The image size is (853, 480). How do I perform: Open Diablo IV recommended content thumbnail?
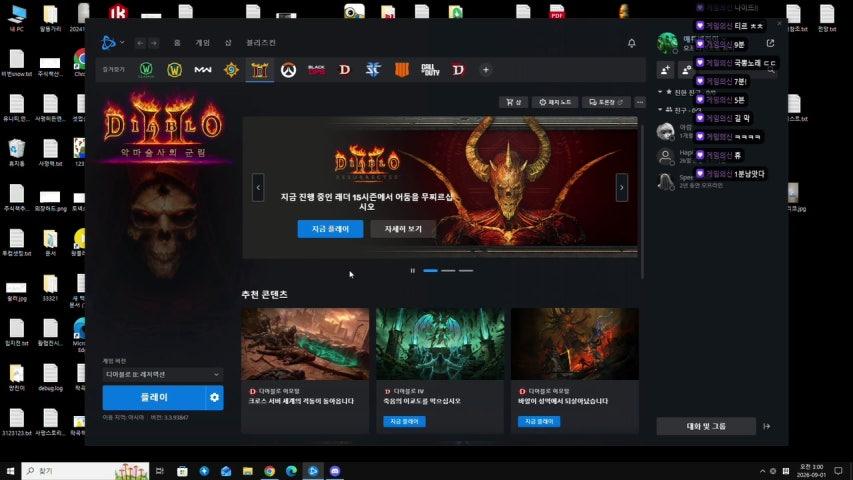(440, 344)
